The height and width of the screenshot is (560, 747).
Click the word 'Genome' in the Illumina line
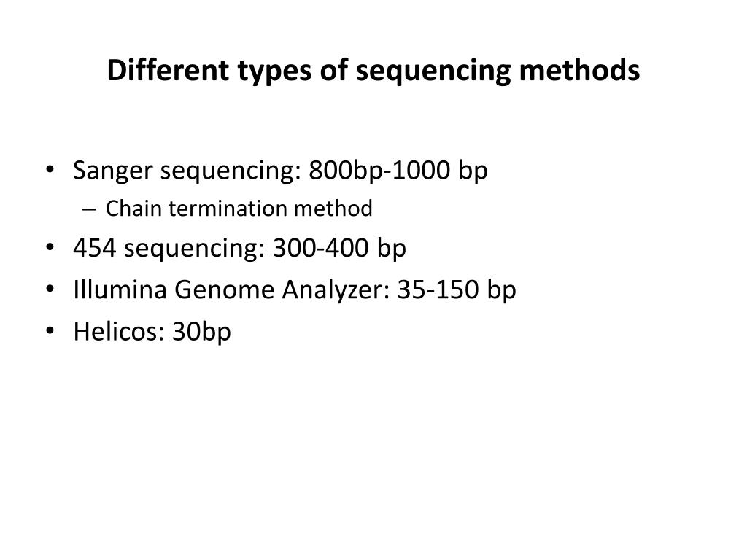(225, 289)
